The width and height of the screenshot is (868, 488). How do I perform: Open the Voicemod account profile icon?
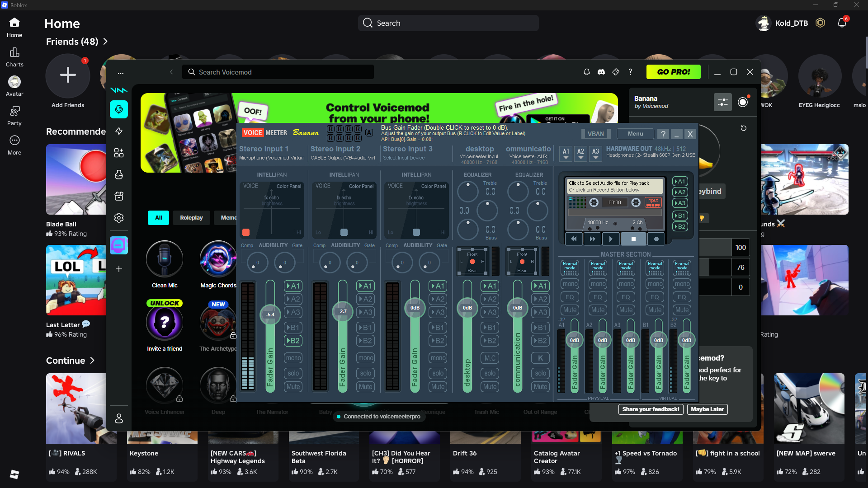pos(119,418)
